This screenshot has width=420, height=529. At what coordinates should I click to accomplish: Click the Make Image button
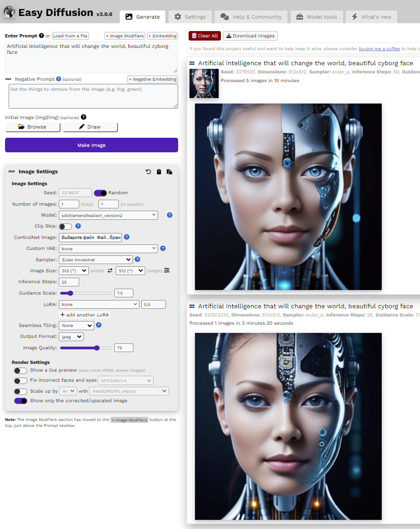coord(92,145)
